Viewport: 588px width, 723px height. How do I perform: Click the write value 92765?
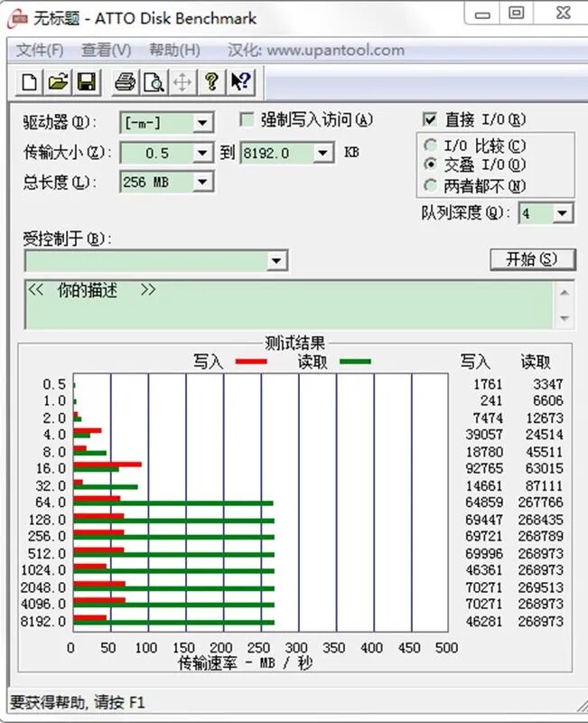484,468
